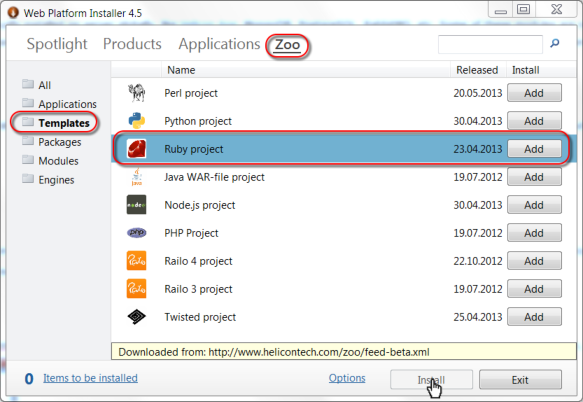Click the 25.04.2013 release date
Screen dimensions: 583x402
click(478, 317)
